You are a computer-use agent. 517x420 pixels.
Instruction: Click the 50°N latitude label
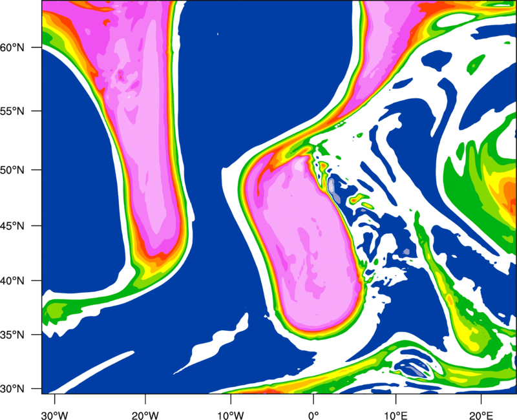[12, 170]
